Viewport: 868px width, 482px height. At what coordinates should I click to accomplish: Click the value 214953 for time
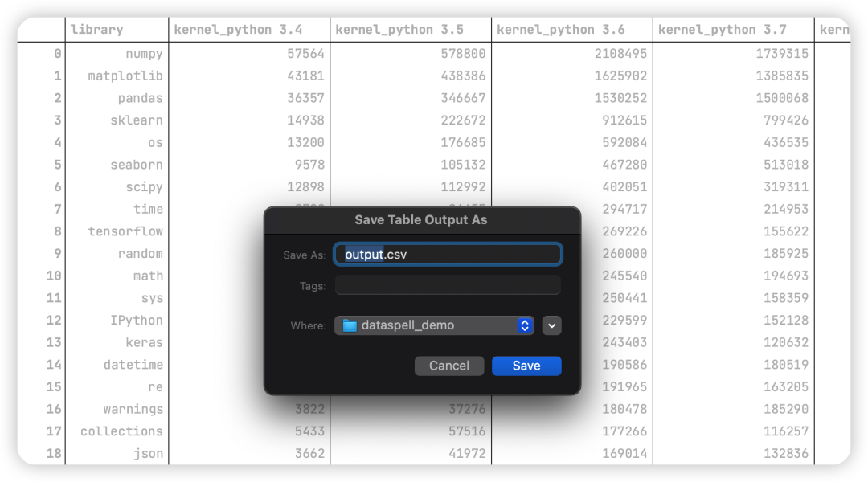(x=786, y=209)
